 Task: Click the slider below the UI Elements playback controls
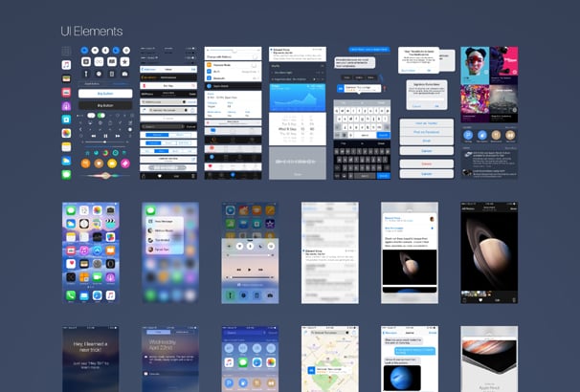click(105, 142)
